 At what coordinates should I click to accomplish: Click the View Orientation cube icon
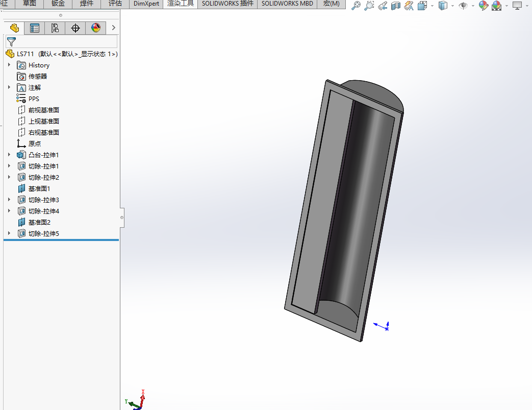point(422,6)
